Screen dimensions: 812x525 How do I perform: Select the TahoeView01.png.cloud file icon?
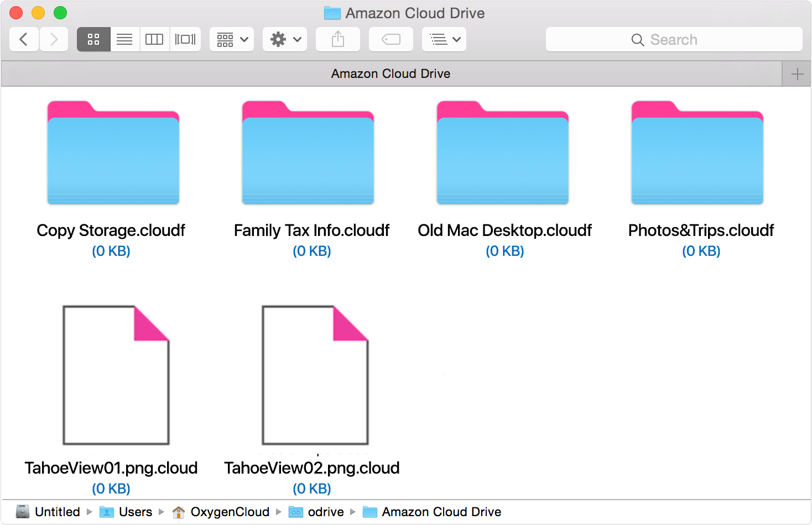point(116,375)
